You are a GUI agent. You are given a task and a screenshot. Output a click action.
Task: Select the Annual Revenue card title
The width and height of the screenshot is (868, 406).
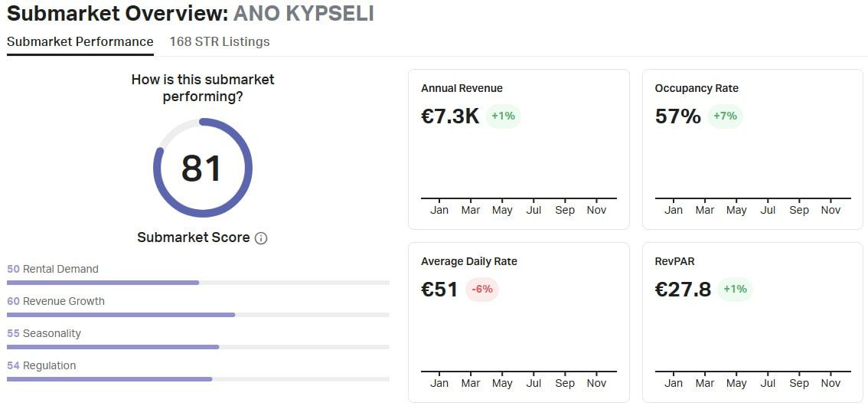(x=462, y=88)
